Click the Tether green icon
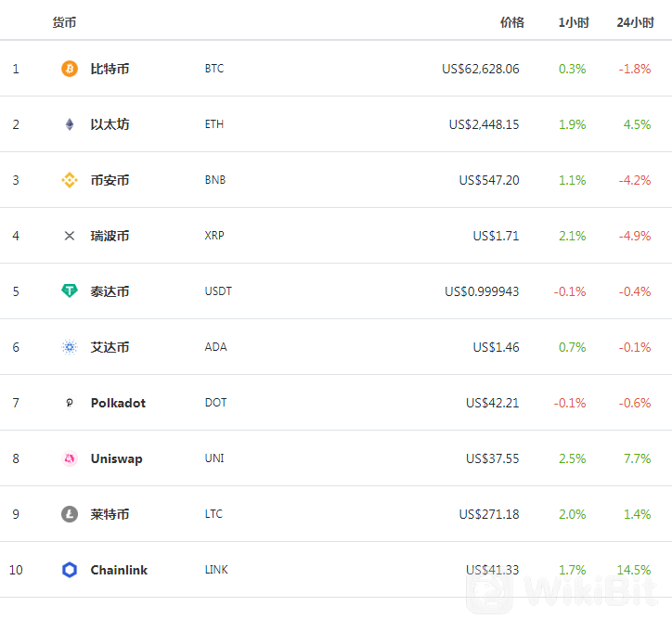The width and height of the screenshot is (672, 632). click(70, 290)
